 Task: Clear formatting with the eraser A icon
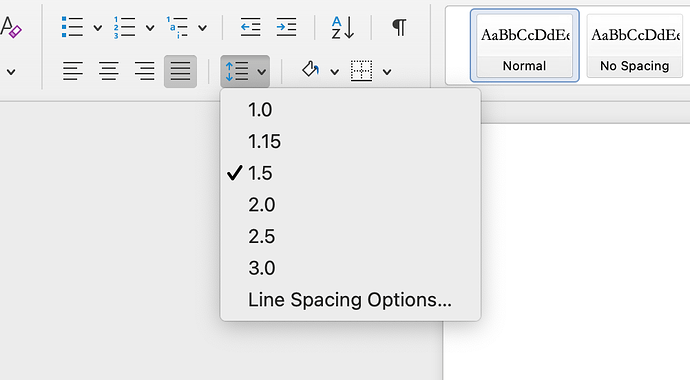11,27
